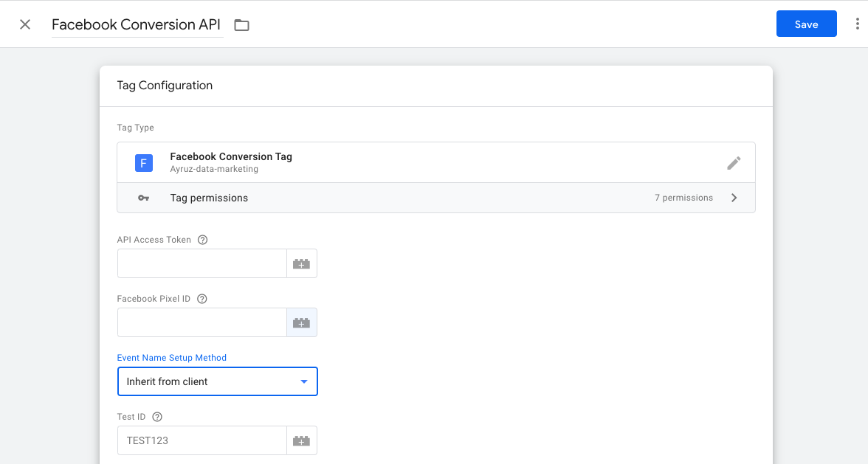Open the Event Name Setup Method dropdown
Viewport: 868px width, 464px height.
point(218,381)
